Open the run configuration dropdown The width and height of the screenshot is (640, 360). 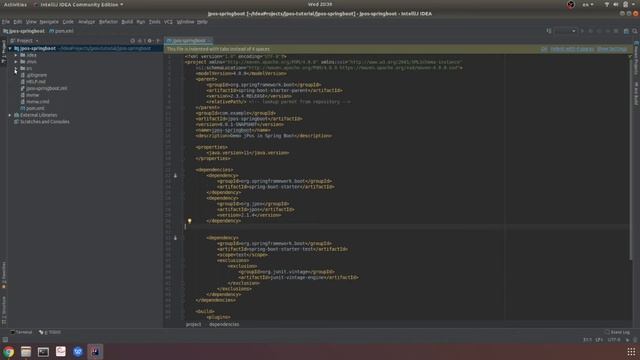coord(565,31)
